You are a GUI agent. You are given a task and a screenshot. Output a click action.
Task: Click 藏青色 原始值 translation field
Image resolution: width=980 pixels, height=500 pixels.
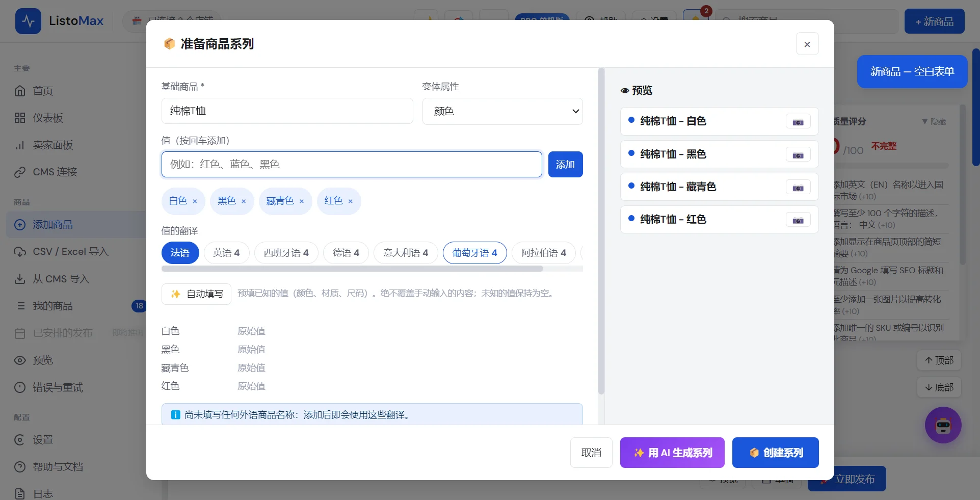point(251,368)
